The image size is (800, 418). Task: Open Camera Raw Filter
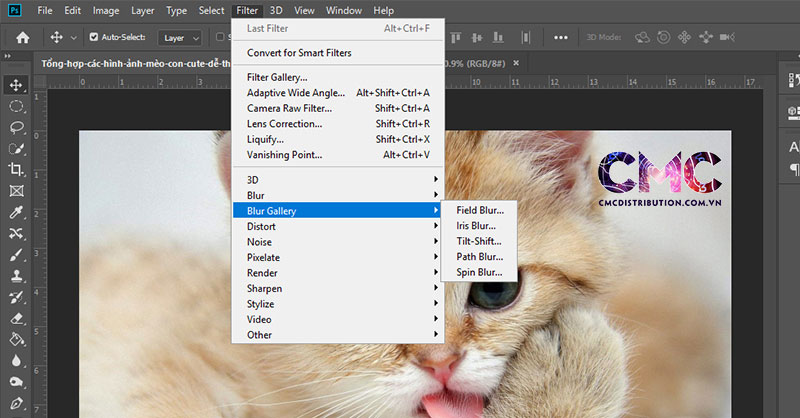pos(338,108)
